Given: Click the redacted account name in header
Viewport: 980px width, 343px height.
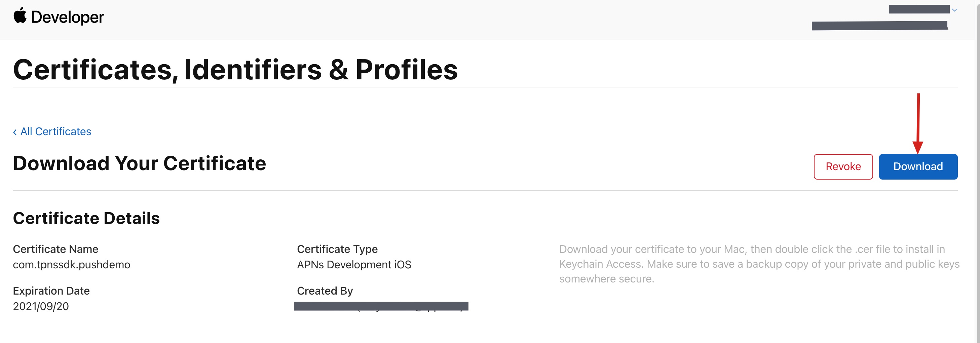Looking at the screenshot, I should (x=919, y=9).
